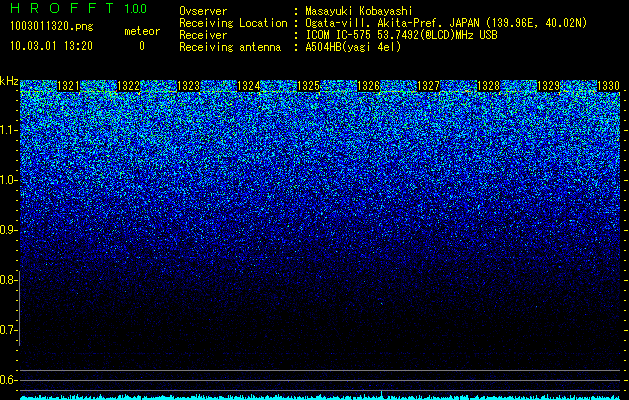Image resolution: width=629 pixels, height=400 pixels.
Task: Click observer name Masayuki Kobayashi
Action: (359, 11)
